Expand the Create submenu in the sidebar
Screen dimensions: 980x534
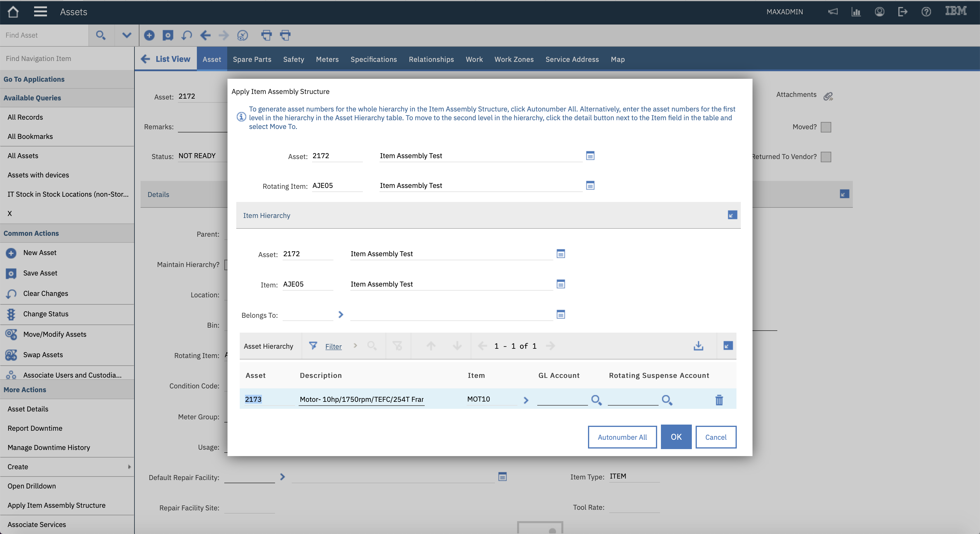coord(129,467)
